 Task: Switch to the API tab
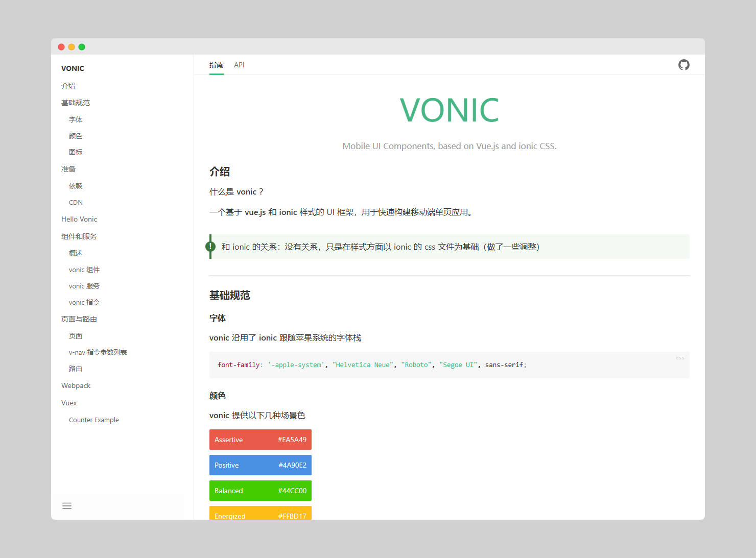click(x=239, y=65)
